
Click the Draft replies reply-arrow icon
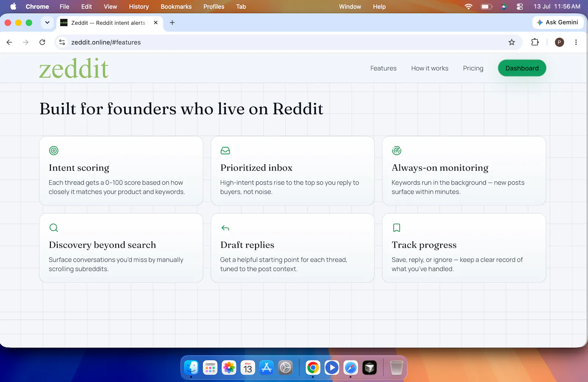(x=225, y=228)
